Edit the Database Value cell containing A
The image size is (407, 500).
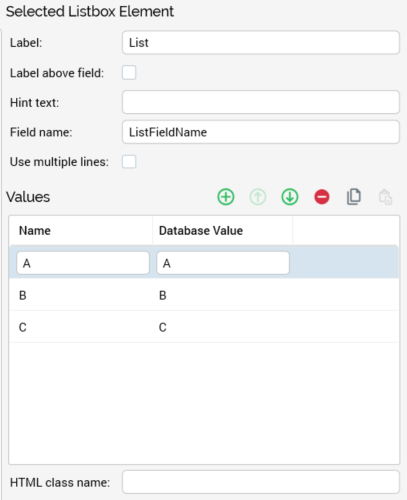223,263
